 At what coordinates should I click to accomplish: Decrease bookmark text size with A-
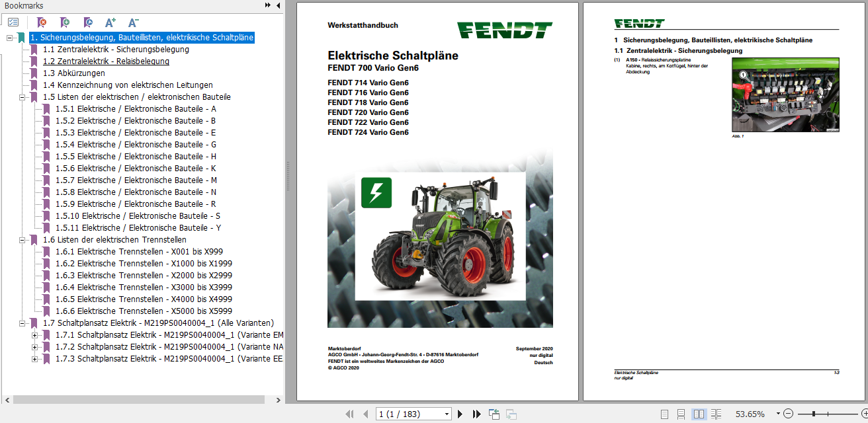pos(133,22)
